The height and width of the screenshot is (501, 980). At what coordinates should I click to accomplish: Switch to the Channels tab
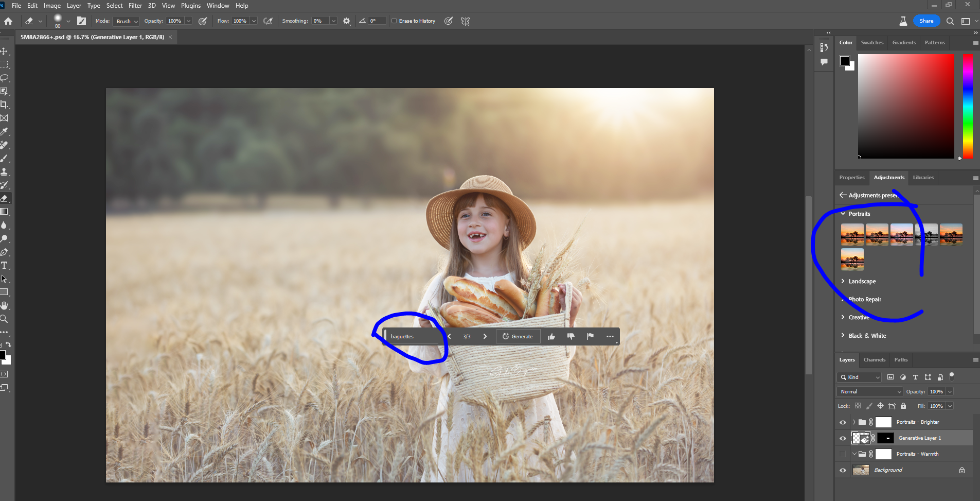coord(875,360)
